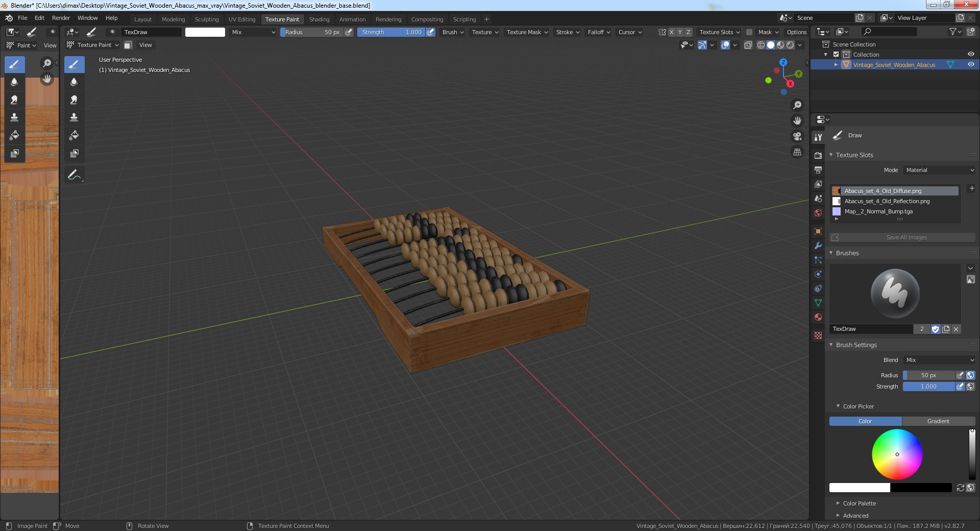Select the Smear tool in the viewport toolbar
The width and height of the screenshot is (980, 531).
coord(74,100)
